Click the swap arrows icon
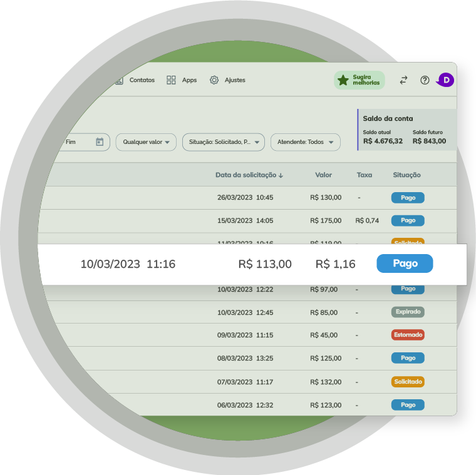The width and height of the screenshot is (476, 475). pos(403,80)
